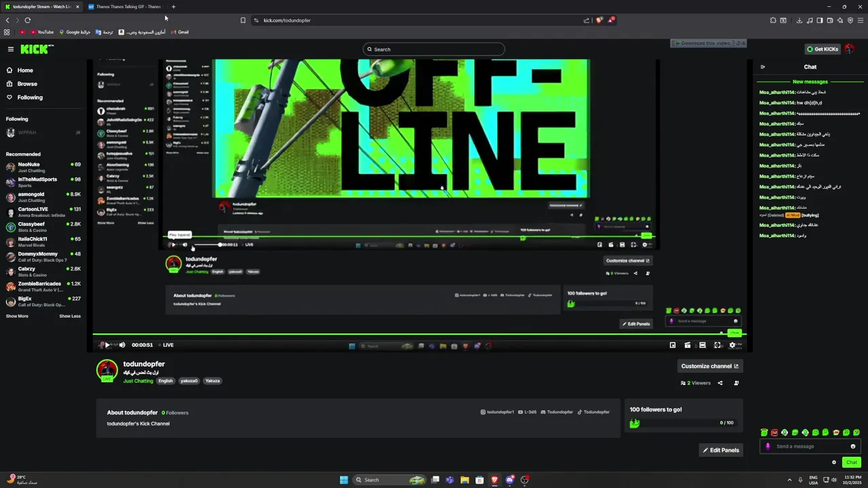
Task: Open chat settings gear
Action: [834, 462]
